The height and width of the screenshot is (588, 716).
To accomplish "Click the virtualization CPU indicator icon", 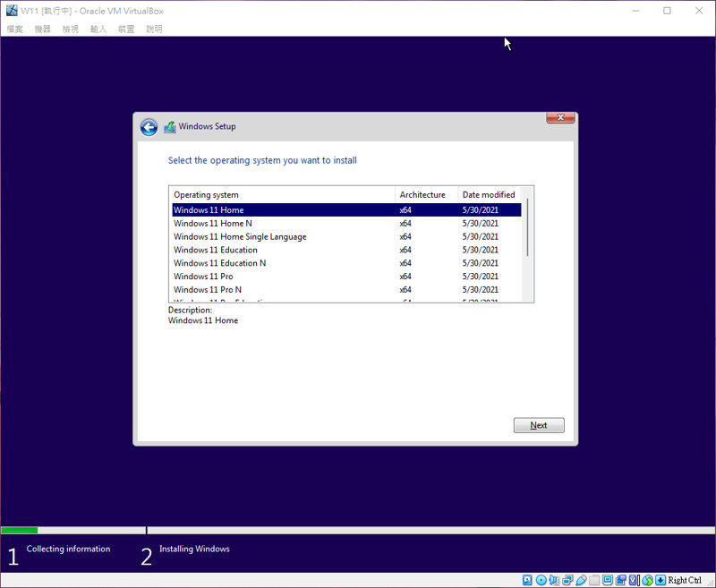I will pos(634,580).
